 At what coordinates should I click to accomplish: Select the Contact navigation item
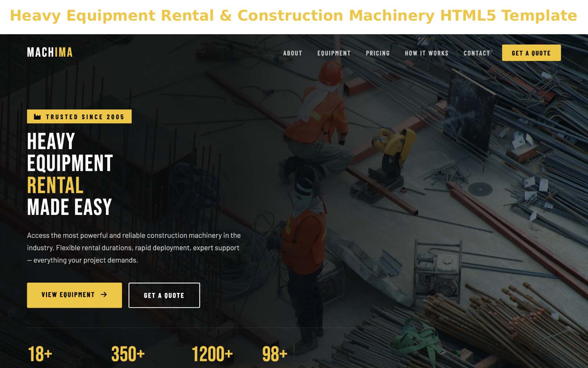click(477, 53)
